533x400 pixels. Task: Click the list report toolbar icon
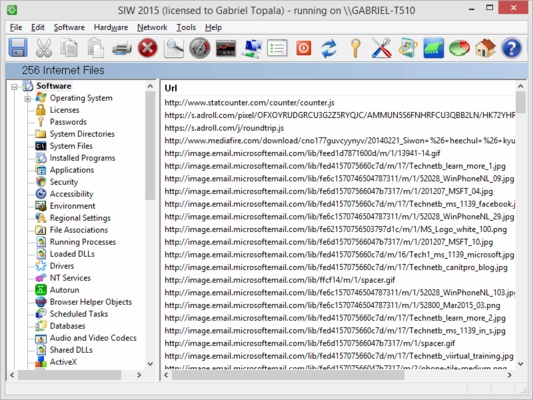point(277,48)
